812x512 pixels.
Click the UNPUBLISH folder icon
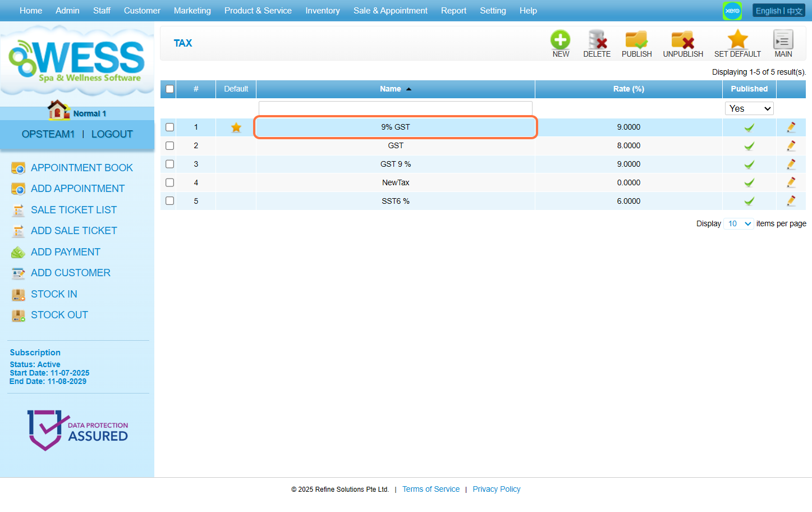pyautogui.click(x=682, y=40)
